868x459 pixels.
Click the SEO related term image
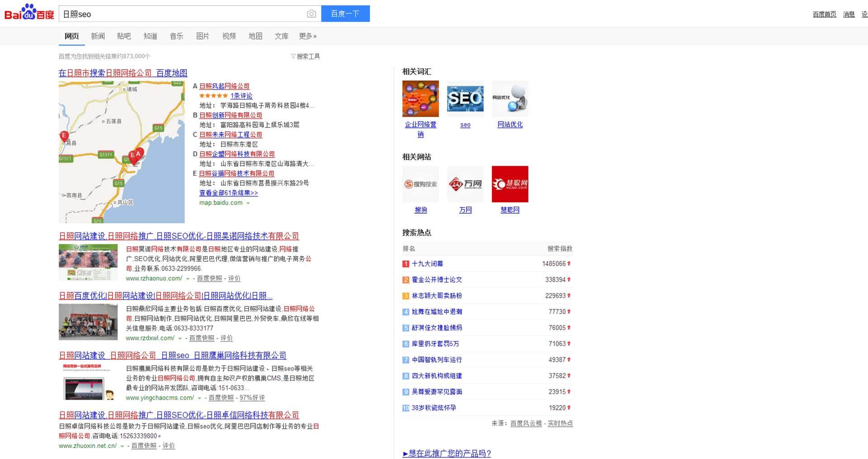465,98
